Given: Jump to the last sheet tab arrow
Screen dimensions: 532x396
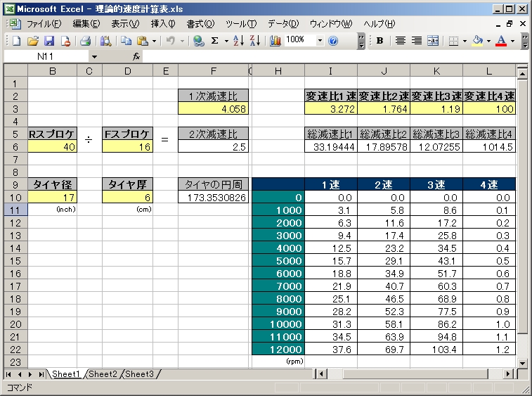Looking at the screenshot, I should point(41,374).
